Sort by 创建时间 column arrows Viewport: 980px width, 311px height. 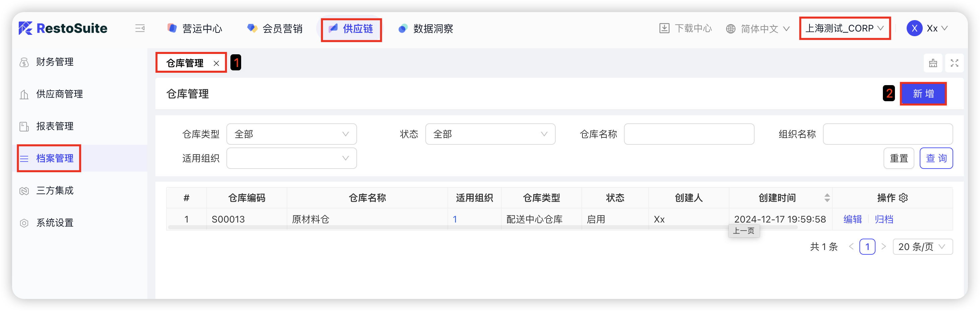click(x=827, y=198)
